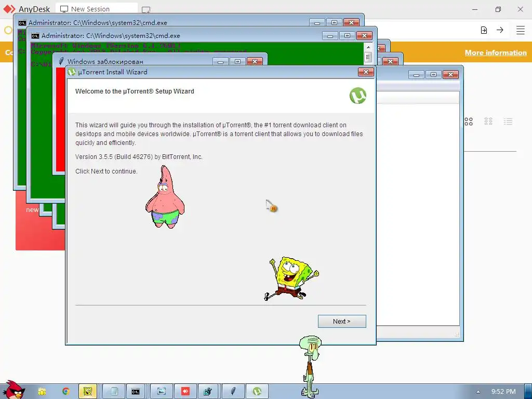Open the Notepad taskbar icon
The width and height of the screenshot is (532, 399).
pos(113,391)
